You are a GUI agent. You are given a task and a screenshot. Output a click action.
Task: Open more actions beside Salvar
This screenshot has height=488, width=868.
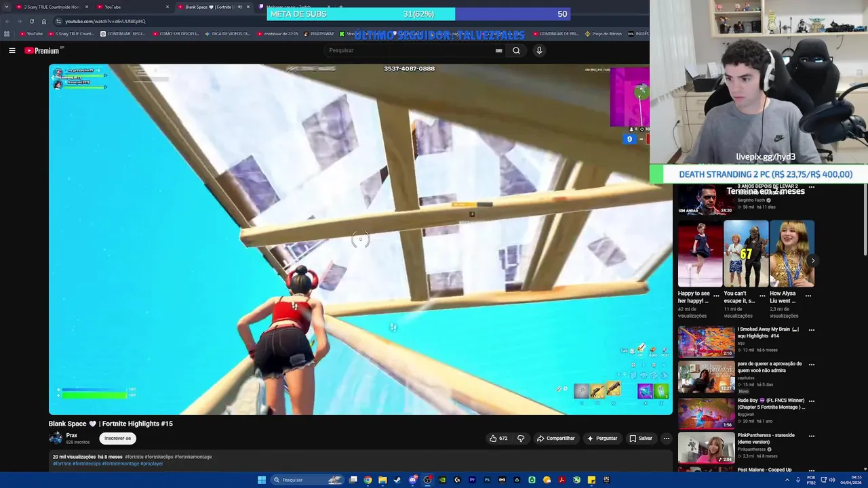(666, 439)
